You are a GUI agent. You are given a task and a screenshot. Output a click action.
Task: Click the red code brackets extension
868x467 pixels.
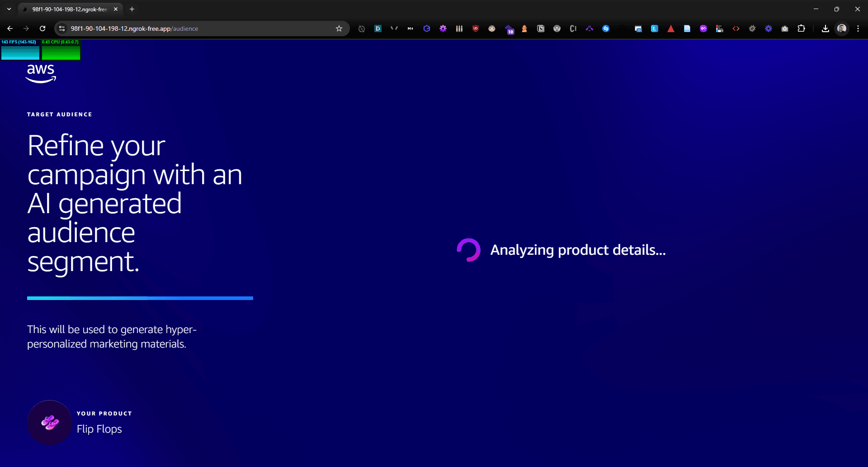(x=736, y=29)
